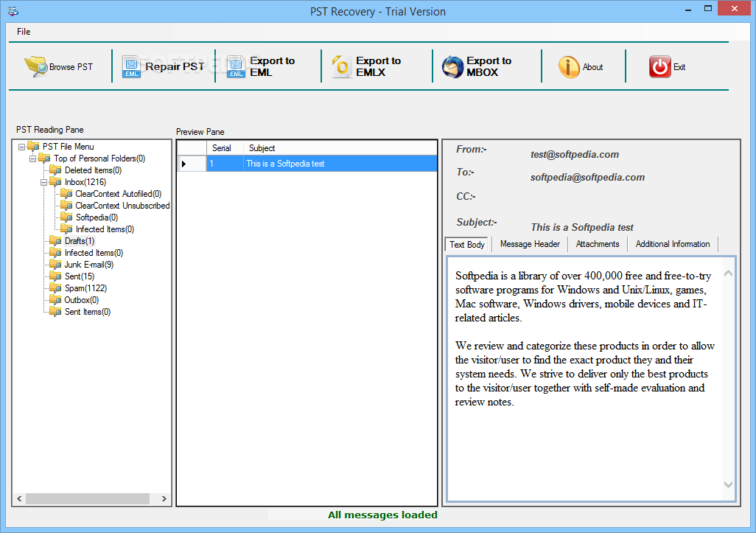The image size is (756, 533).
Task: Click the Spam folder icon
Action: [x=56, y=288]
